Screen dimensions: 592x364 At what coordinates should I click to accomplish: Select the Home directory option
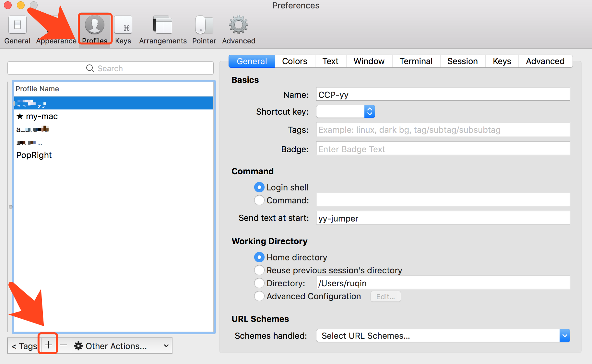pyautogui.click(x=259, y=257)
